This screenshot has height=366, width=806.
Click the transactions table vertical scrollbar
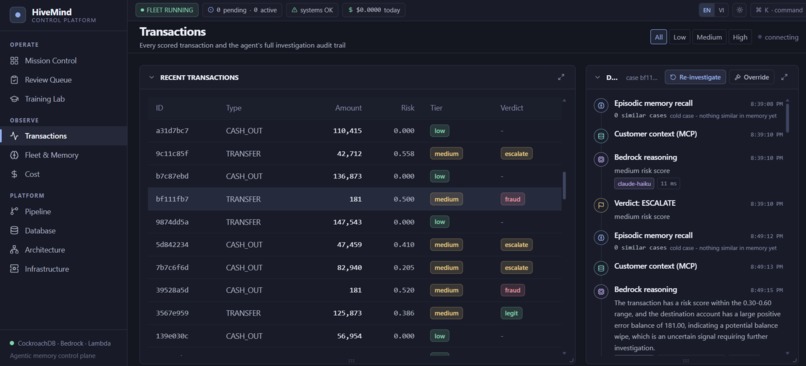[564, 185]
